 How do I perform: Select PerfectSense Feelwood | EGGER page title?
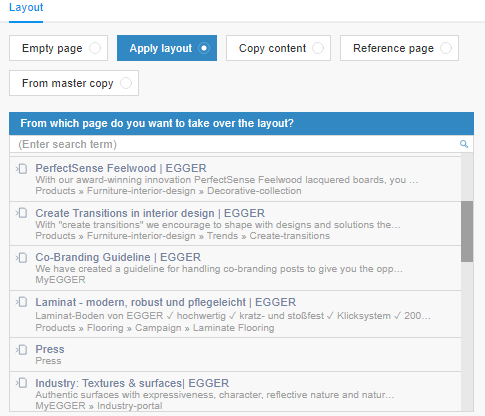click(121, 168)
